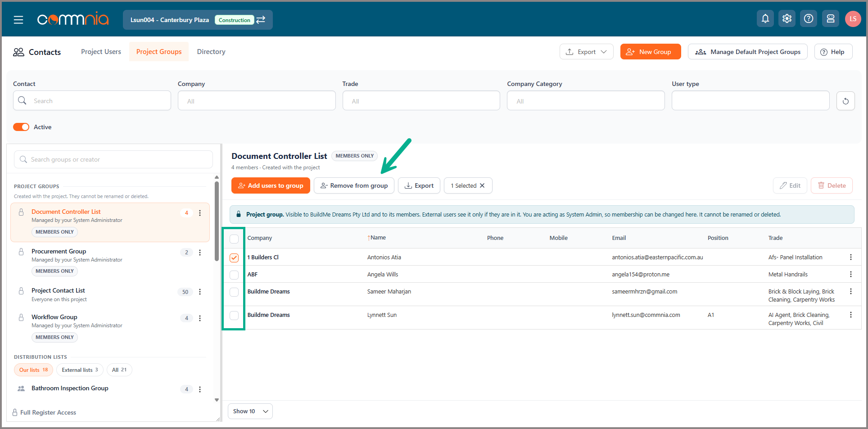
Task: Sort the table by Name column
Action: click(376, 238)
